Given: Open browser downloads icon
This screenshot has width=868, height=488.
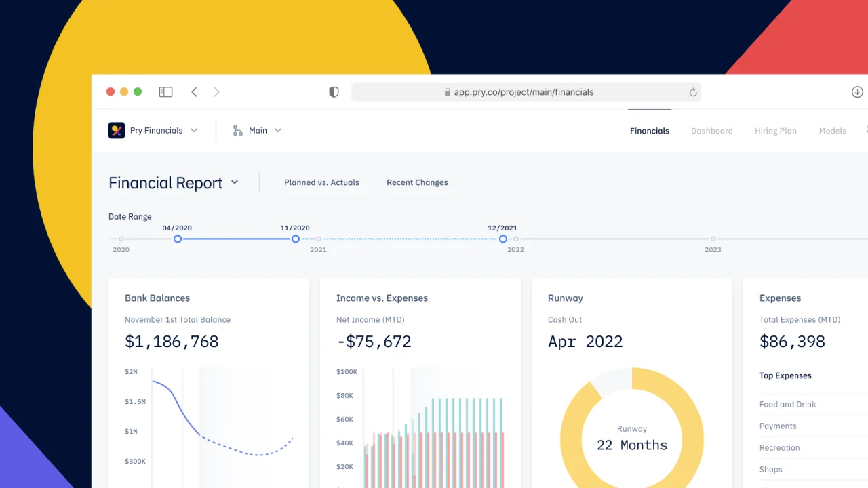Looking at the screenshot, I should pyautogui.click(x=857, y=92).
